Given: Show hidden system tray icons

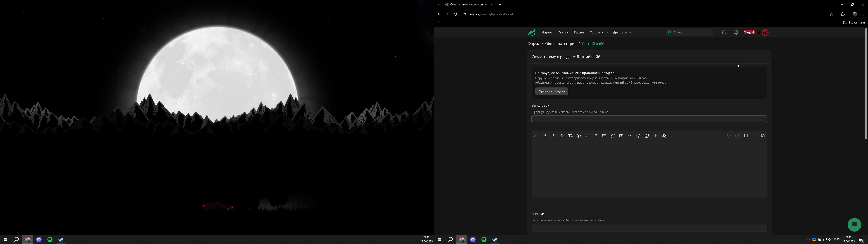Looking at the screenshot, I should coord(808,240).
